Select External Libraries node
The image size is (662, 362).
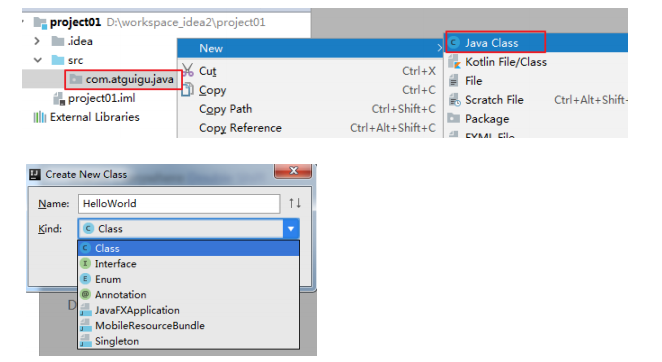[95, 117]
